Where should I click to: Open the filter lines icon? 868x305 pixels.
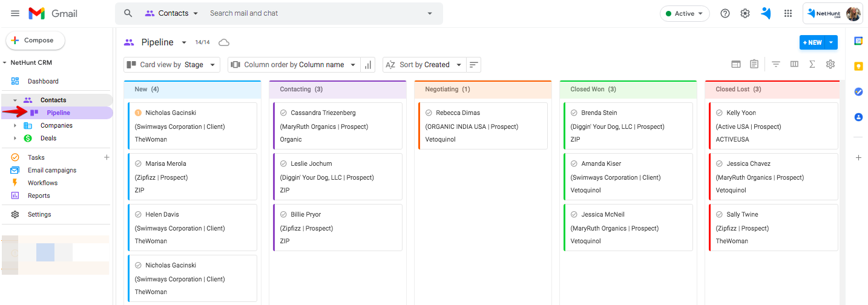(x=776, y=64)
